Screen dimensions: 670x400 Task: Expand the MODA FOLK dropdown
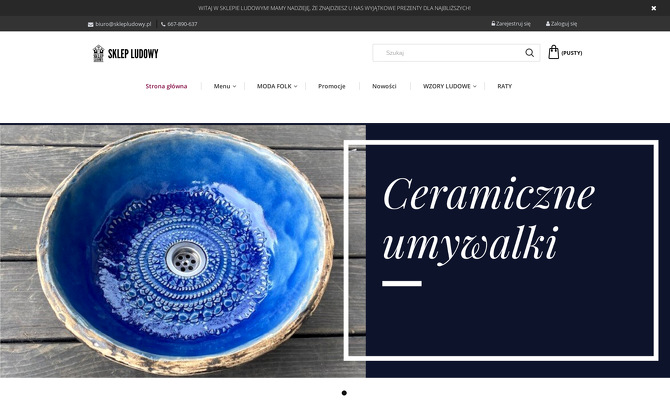tap(277, 86)
